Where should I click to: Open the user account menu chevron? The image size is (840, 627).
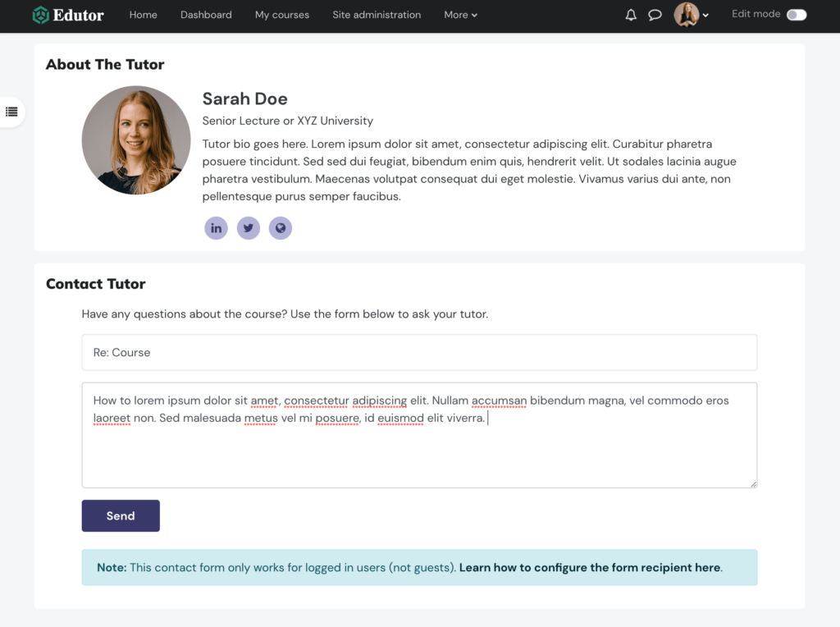pyautogui.click(x=705, y=15)
